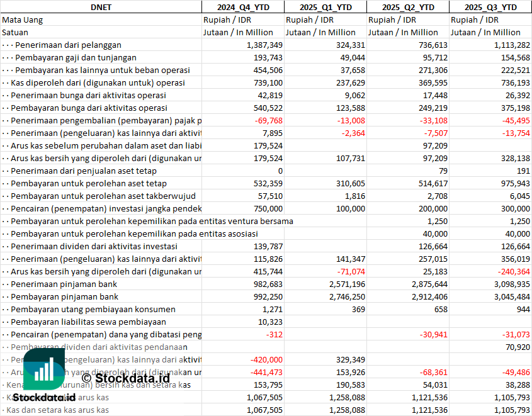The image size is (532, 416).
Task: Click red value -69,768 in pajak row
Action: (269, 120)
